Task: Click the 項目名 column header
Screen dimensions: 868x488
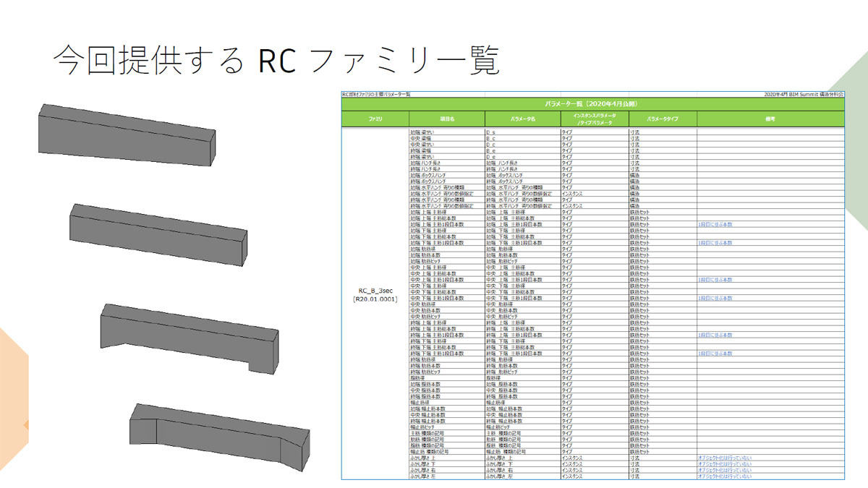Action: click(446, 119)
